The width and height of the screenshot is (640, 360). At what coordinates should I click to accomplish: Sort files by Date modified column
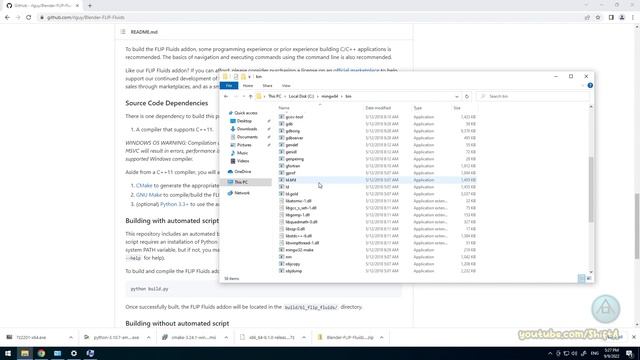point(378,108)
